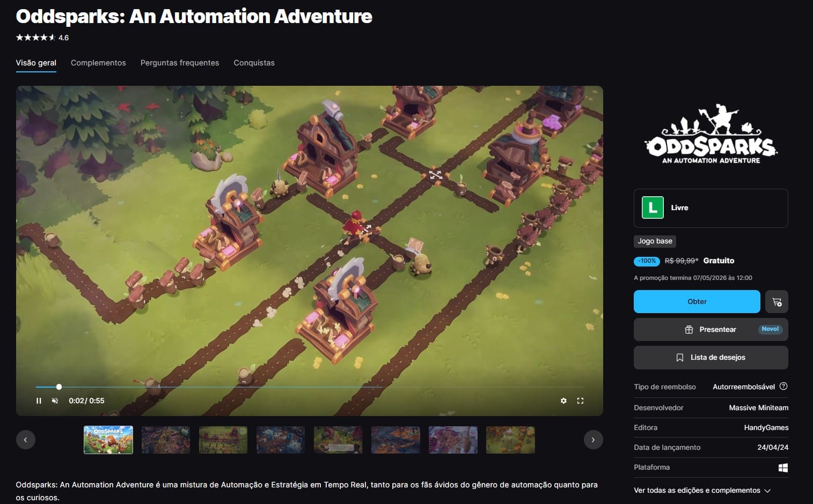
Task: Open Perguntas frequentes tab
Action: [x=180, y=63]
